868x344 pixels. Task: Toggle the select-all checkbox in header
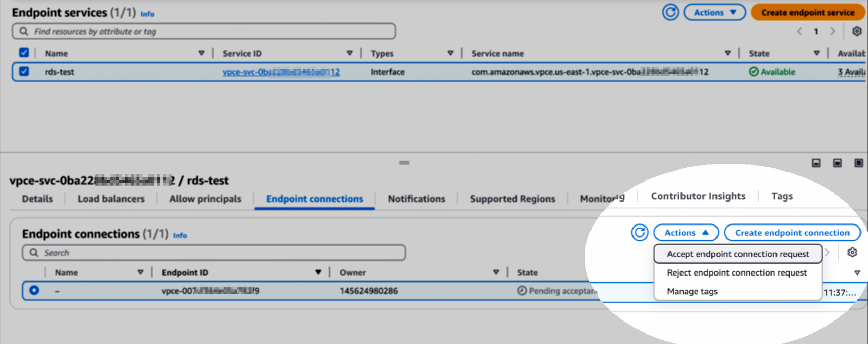click(x=24, y=53)
